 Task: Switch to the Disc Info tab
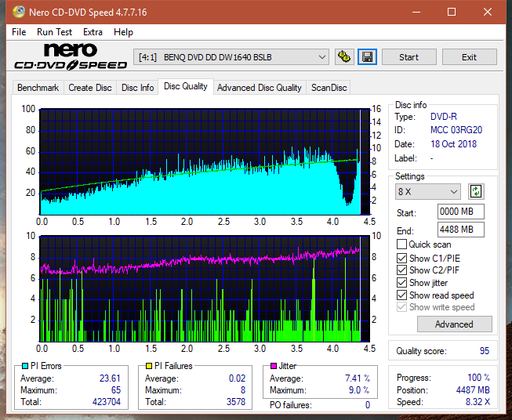(137, 88)
